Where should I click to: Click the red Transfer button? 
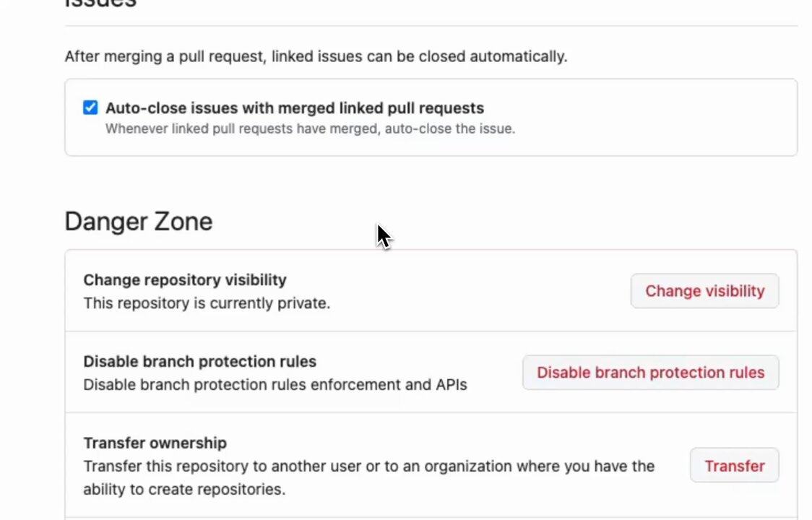[x=734, y=466]
